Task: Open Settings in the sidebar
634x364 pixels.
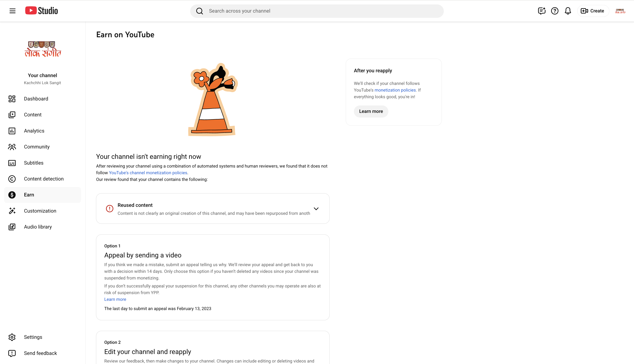Action: click(42, 337)
